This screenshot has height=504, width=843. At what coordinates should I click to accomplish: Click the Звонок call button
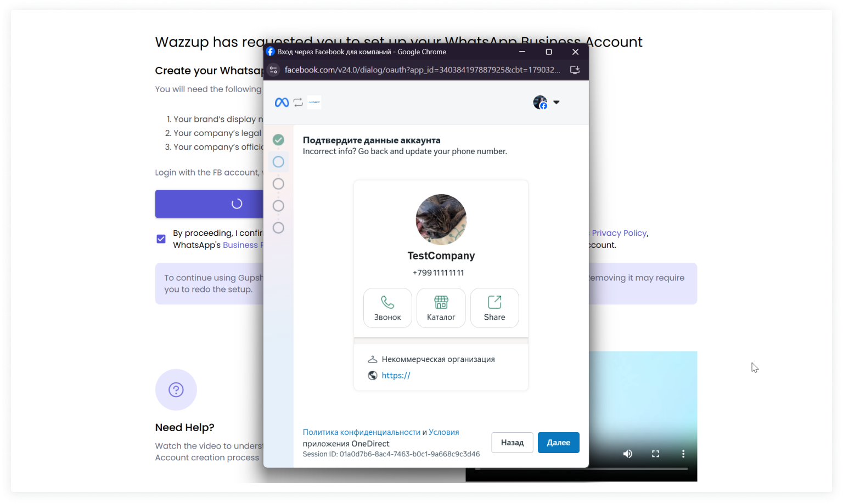coord(387,308)
